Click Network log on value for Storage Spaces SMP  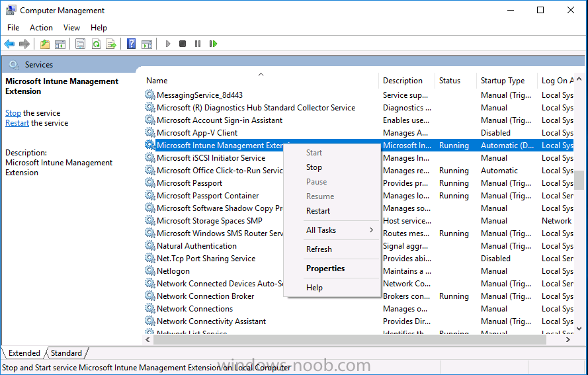coord(556,221)
